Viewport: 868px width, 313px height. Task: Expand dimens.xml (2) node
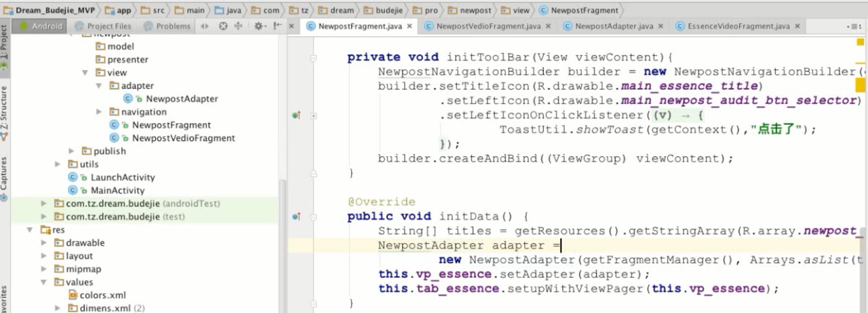[x=58, y=308]
